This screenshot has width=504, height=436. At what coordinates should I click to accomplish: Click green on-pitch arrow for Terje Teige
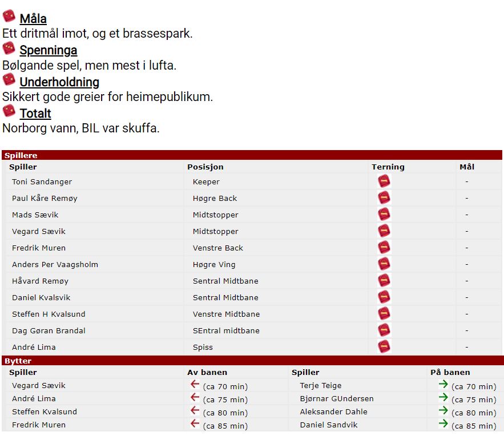point(443,384)
